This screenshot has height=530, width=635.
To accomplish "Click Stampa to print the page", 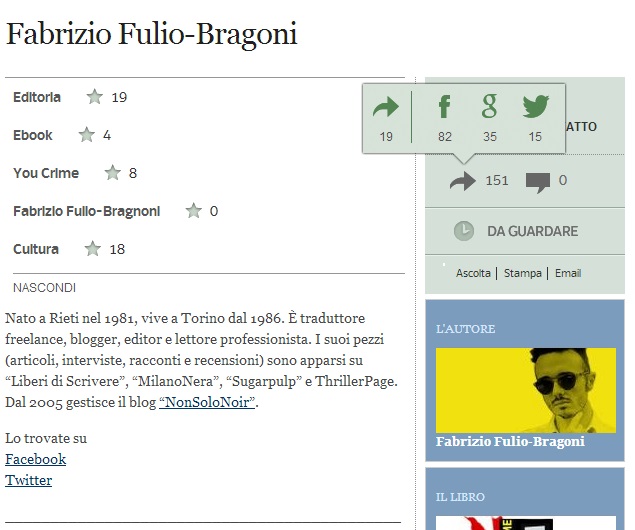I will click(x=522, y=273).
